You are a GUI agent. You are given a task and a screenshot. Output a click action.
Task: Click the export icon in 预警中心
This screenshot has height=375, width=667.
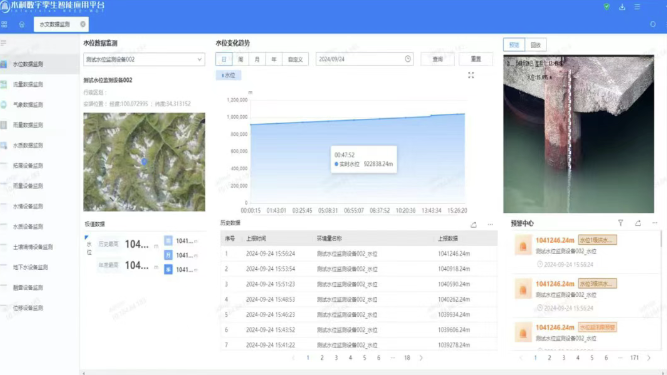pyautogui.click(x=638, y=223)
